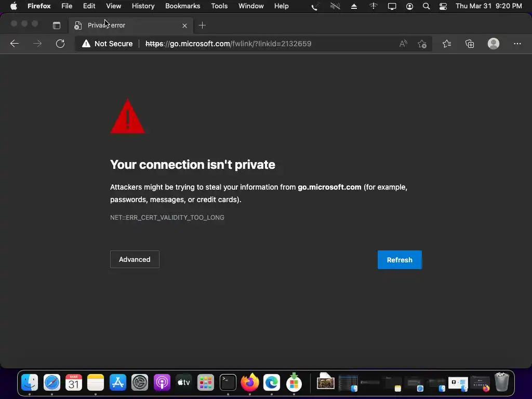Open System Preferences from the dock
This screenshot has height=399, width=532.
pos(140,383)
